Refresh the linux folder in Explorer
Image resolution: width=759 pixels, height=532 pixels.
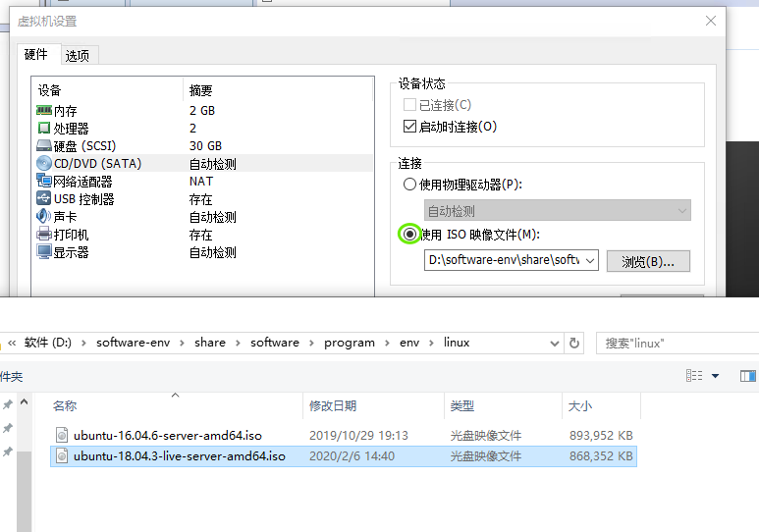pos(574,344)
